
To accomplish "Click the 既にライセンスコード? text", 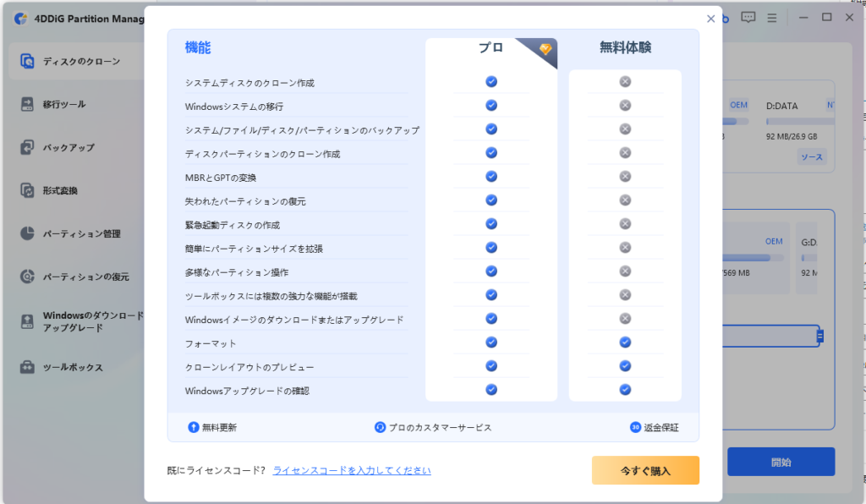I will tap(216, 470).
